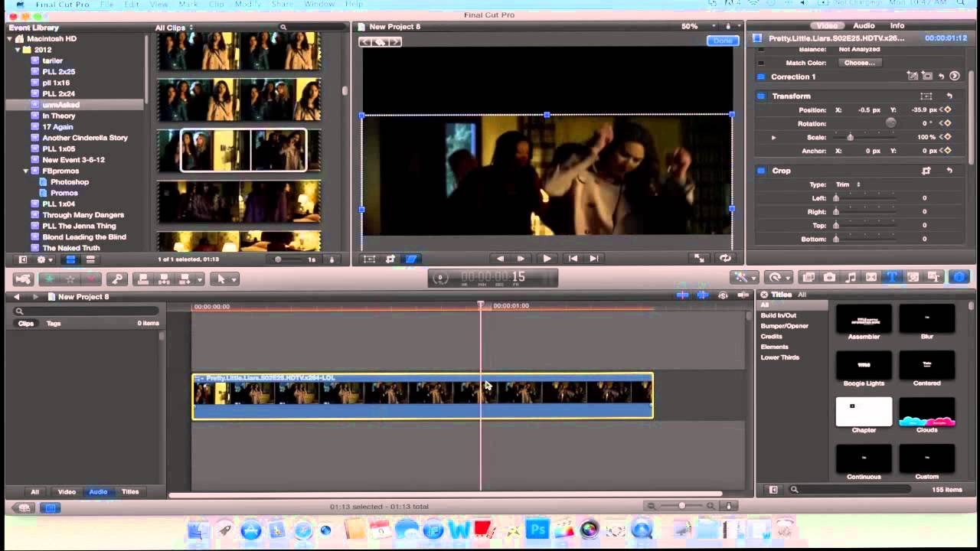Toggle loop playback icon in viewer

pos(725,259)
